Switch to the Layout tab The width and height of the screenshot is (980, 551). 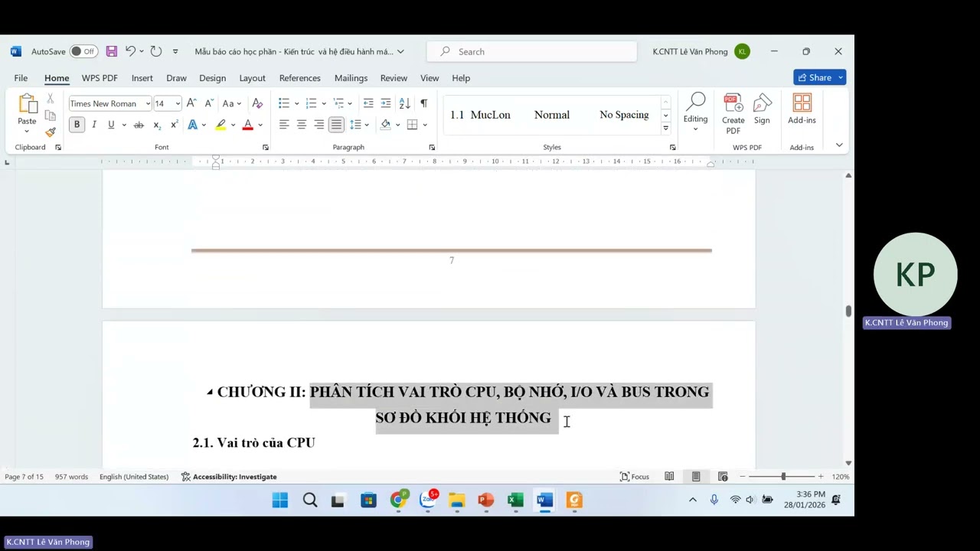tap(252, 78)
